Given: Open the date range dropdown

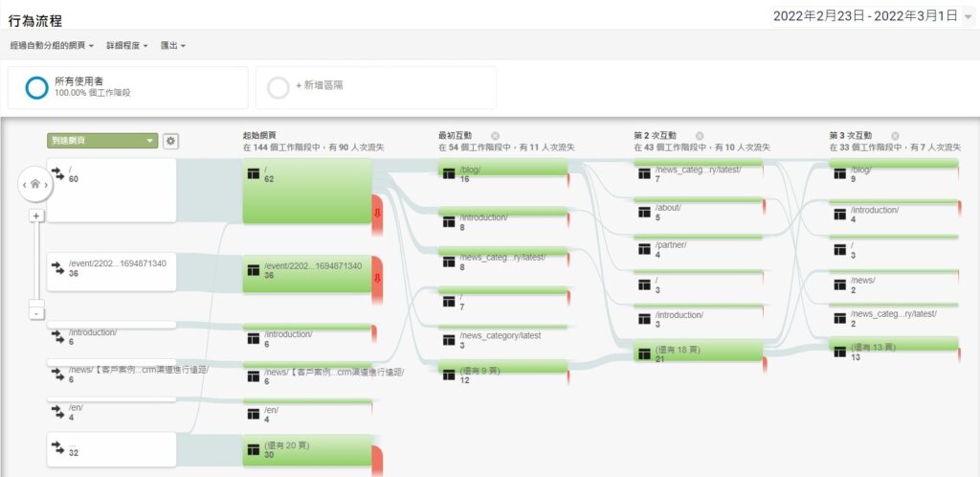Looking at the screenshot, I should [873, 16].
